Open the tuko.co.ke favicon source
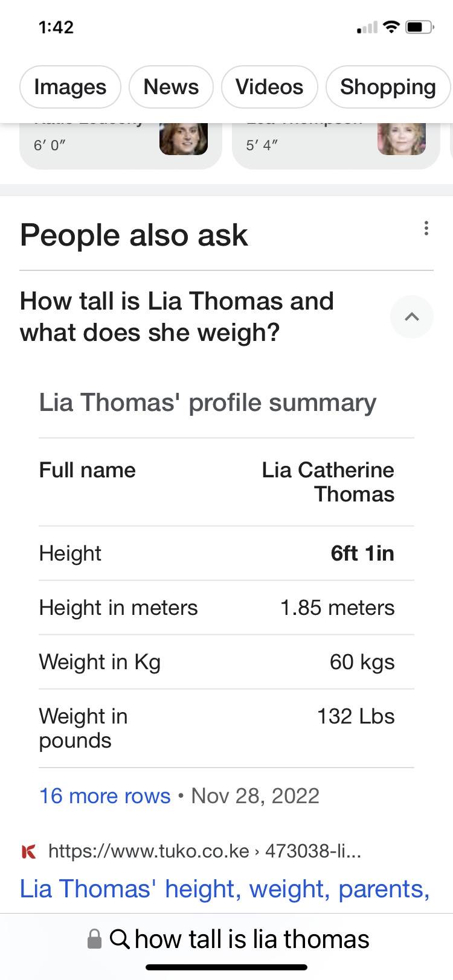This screenshot has width=453, height=980. [x=28, y=851]
